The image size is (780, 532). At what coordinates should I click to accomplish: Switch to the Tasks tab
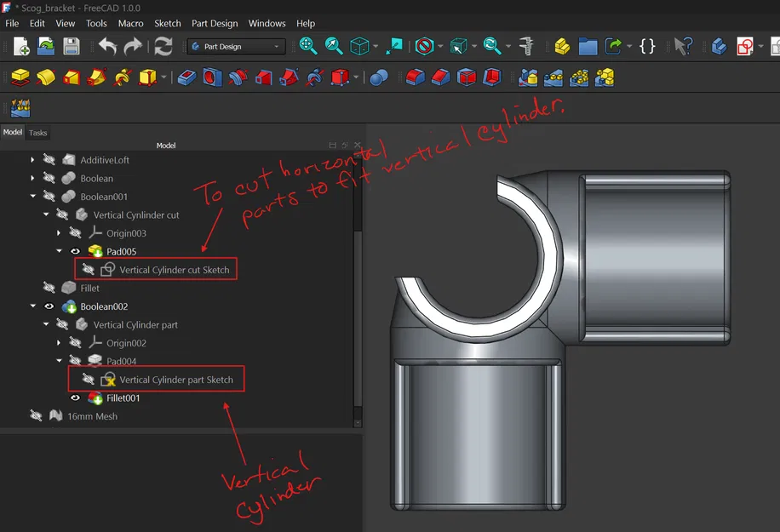pyautogui.click(x=37, y=133)
